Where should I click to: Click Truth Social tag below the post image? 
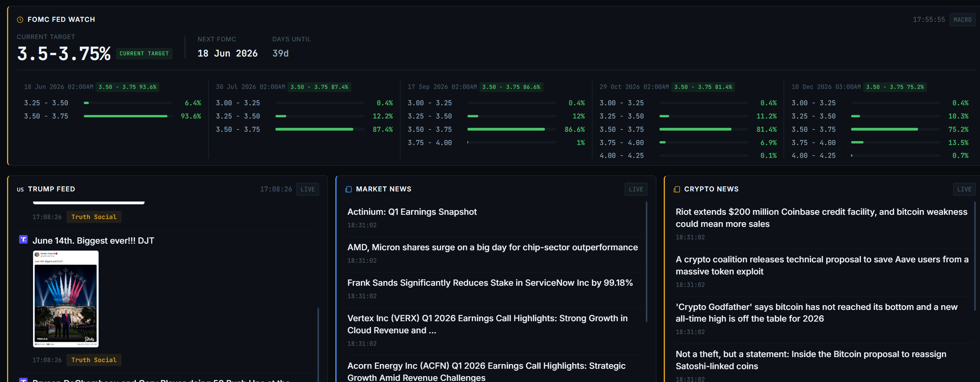click(94, 360)
